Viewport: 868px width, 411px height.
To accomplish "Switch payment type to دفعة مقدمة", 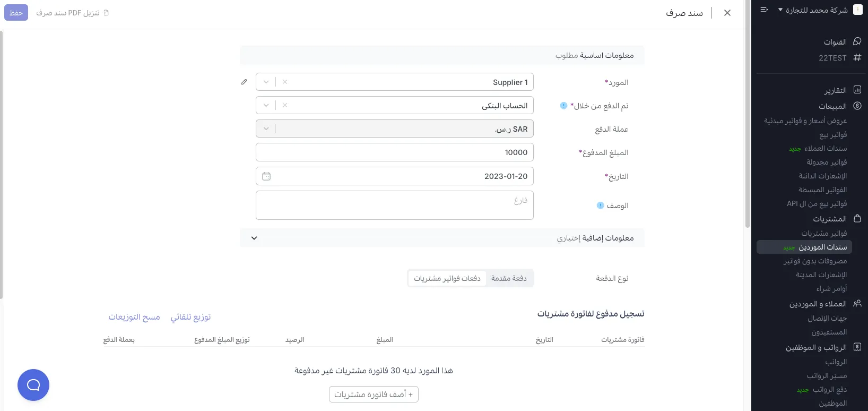I will click(x=509, y=278).
